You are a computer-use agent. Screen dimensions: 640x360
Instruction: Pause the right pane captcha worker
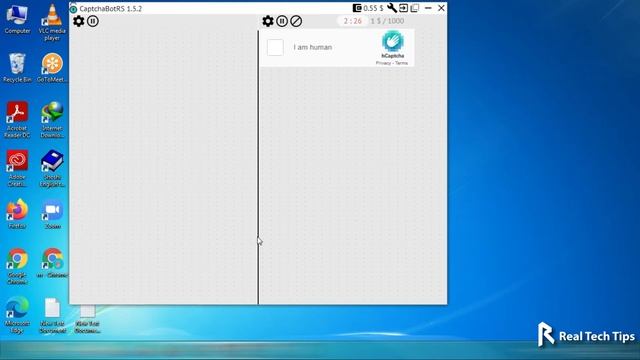(282, 21)
